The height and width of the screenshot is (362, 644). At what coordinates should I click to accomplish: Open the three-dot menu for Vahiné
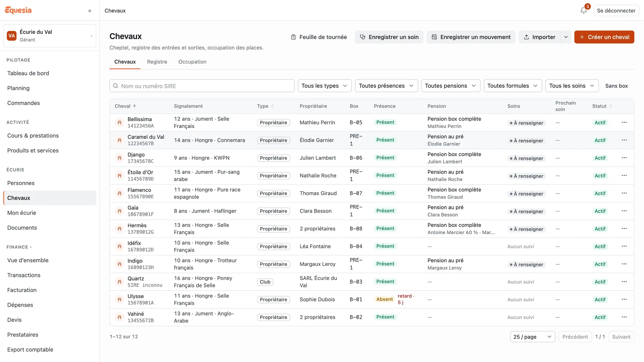click(624, 317)
